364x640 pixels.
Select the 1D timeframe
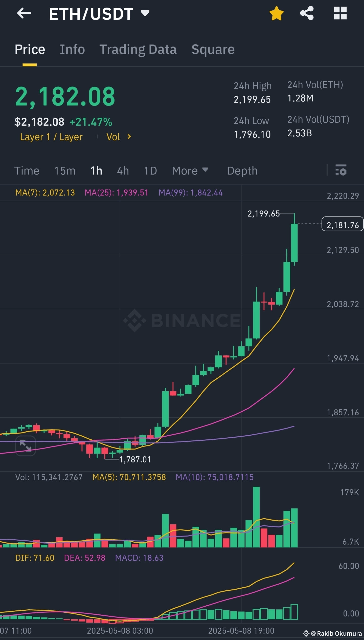150,171
